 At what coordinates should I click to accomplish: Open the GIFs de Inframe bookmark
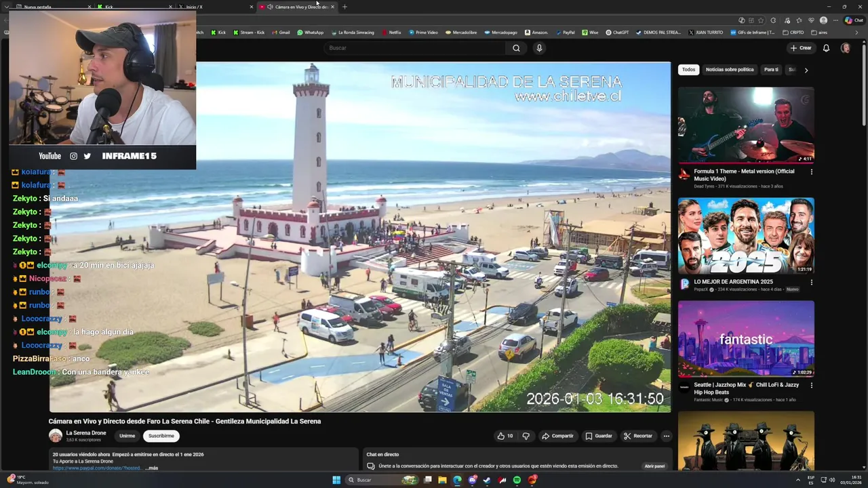click(753, 33)
